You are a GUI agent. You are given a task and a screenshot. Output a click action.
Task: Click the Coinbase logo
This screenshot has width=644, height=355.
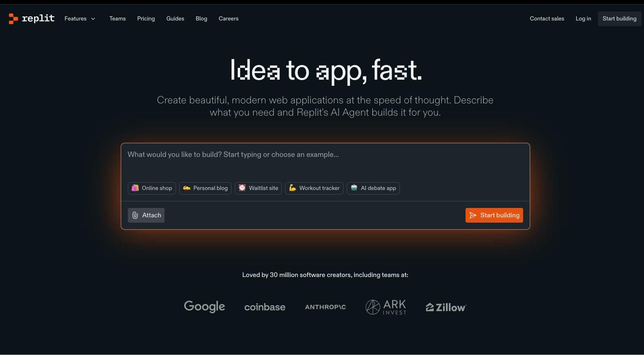point(265,307)
